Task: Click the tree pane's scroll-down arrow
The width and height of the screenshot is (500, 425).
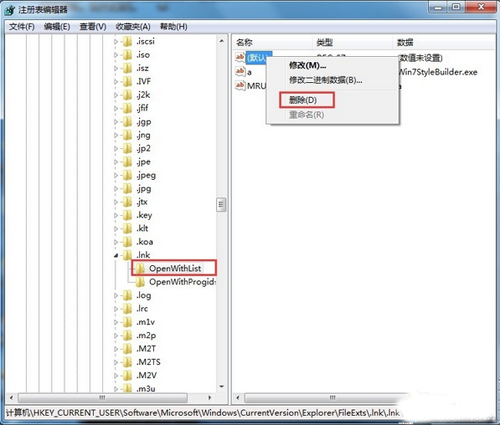Action: (222, 387)
